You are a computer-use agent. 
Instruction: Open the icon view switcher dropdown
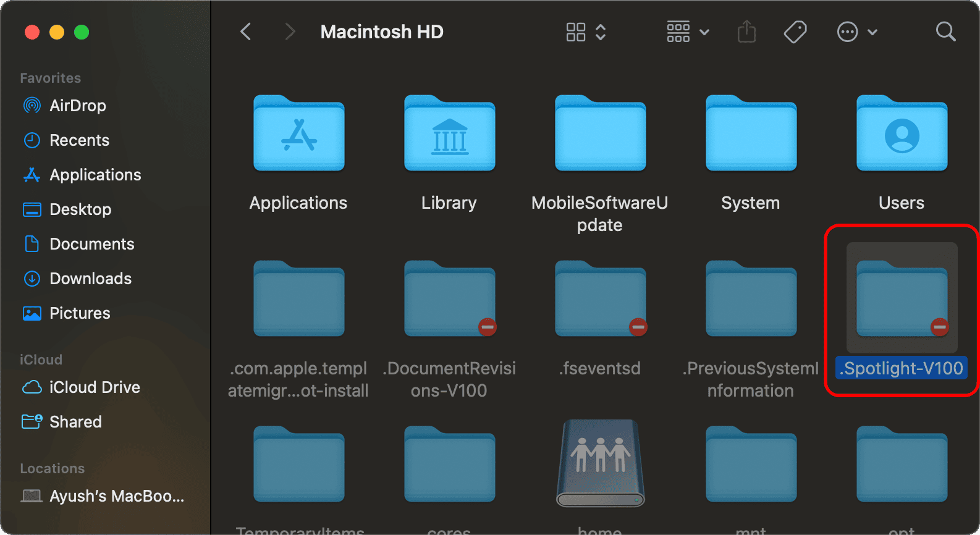click(x=586, y=32)
